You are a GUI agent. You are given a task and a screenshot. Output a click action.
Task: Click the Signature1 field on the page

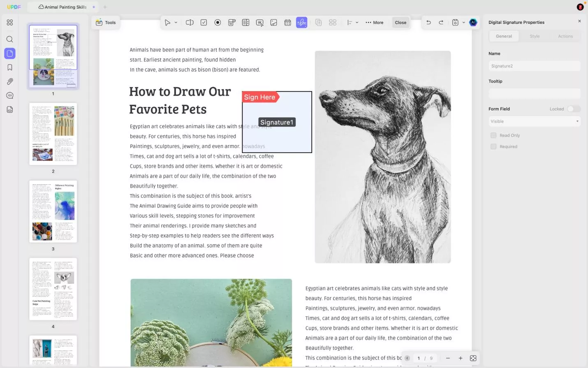click(277, 122)
